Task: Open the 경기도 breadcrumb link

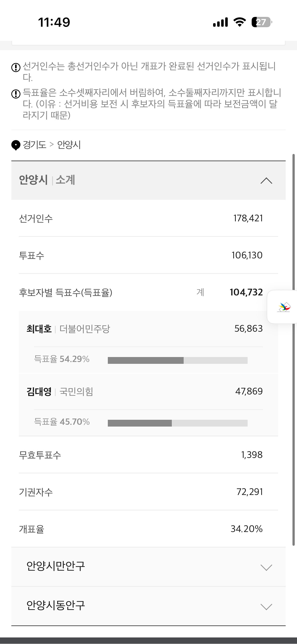Action: click(x=35, y=145)
